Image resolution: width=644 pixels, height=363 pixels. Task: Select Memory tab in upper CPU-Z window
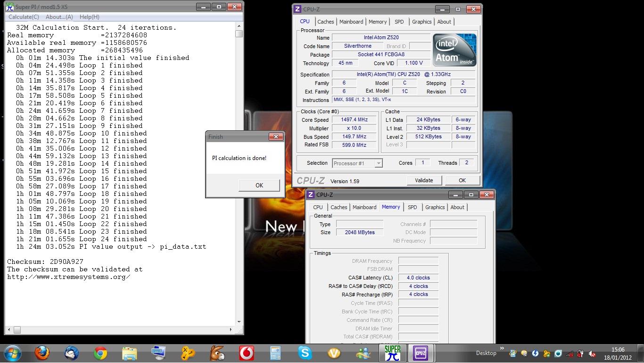click(378, 22)
